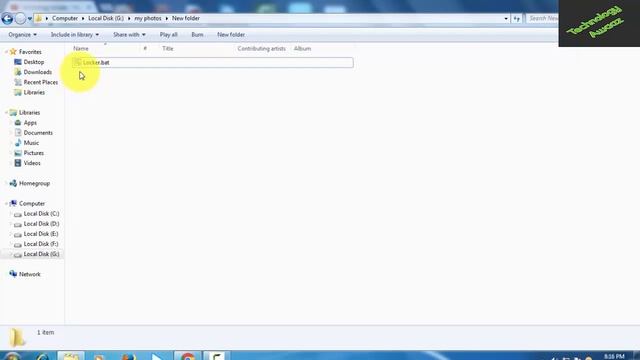Open Recent Places in Favorites
The height and width of the screenshot is (360, 640).
tap(41, 82)
